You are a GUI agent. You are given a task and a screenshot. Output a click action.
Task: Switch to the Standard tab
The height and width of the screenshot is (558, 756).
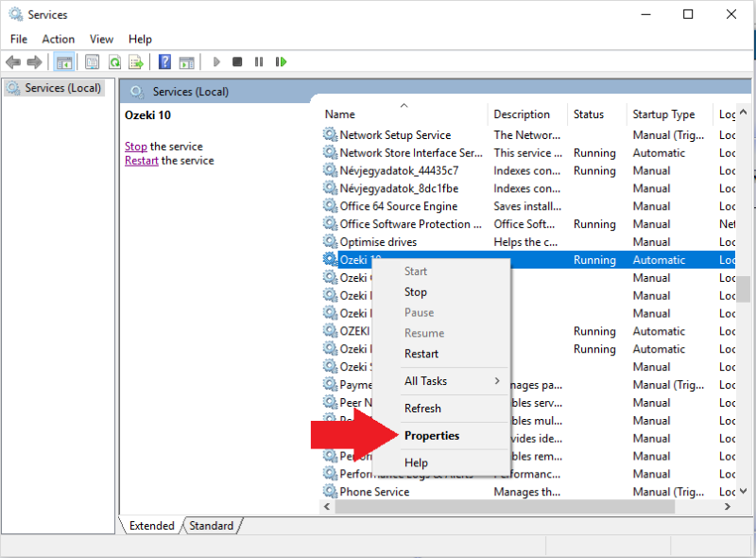click(x=211, y=526)
